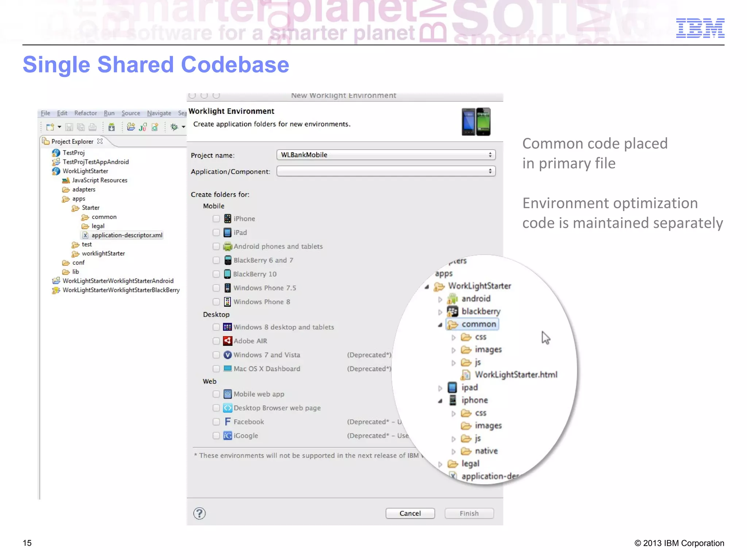747x560 pixels.
Task: Click the iPhone environment icon
Action: point(227,218)
